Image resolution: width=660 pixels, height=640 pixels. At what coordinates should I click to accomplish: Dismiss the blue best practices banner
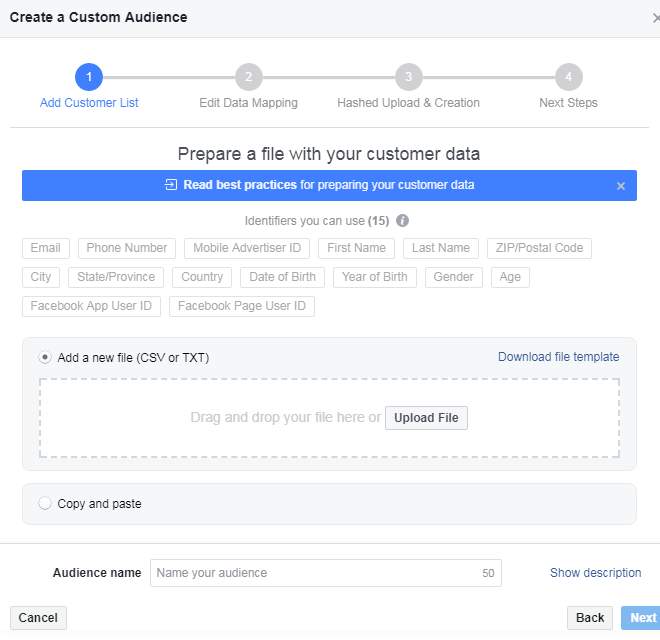[620, 186]
